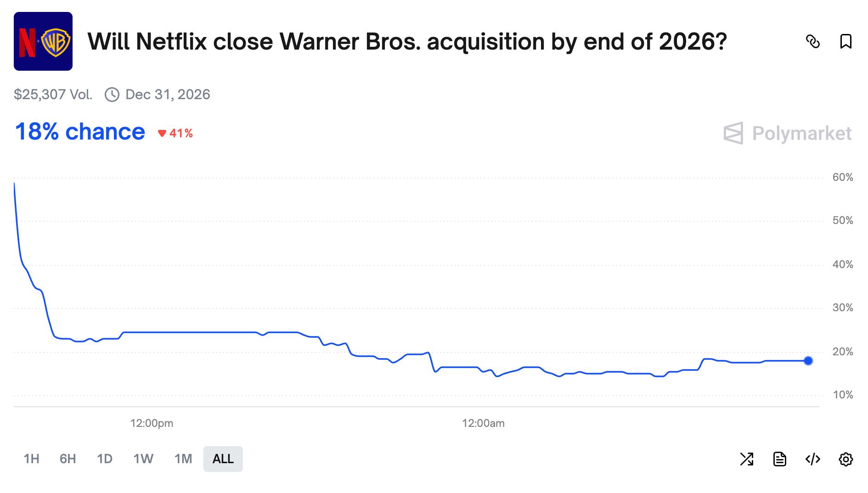Open the market rules document icon
This screenshot has width=868, height=493.
tap(781, 459)
